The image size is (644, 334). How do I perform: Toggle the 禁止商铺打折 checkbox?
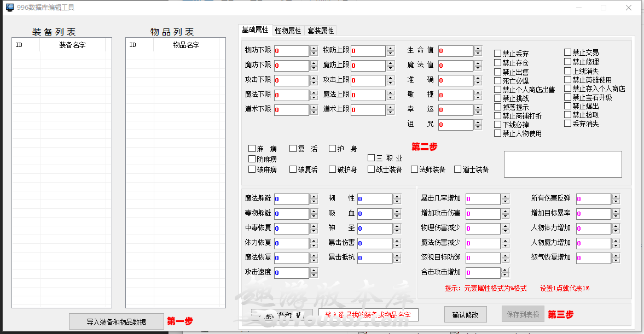pyautogui.click(x=497, y=116)
